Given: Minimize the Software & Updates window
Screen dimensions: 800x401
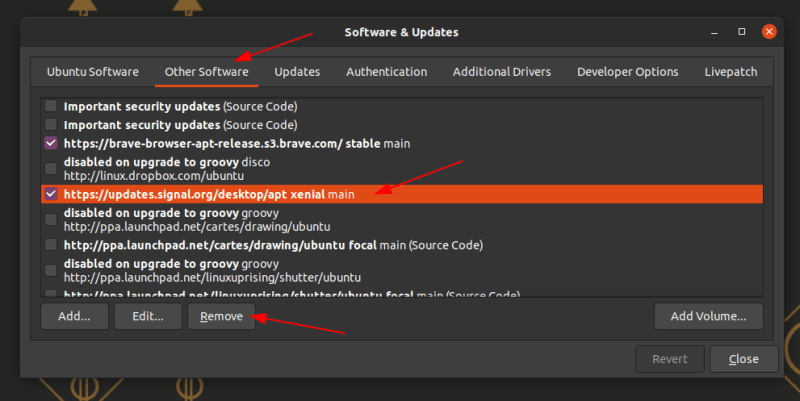Looking at the screenshot, I should 714,32.
